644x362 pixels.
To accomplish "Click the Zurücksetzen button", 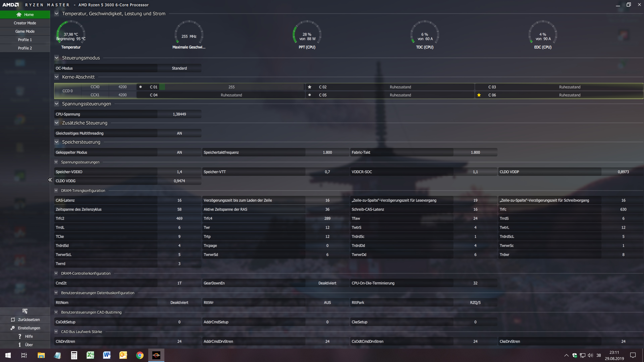I will pos(25,320).
